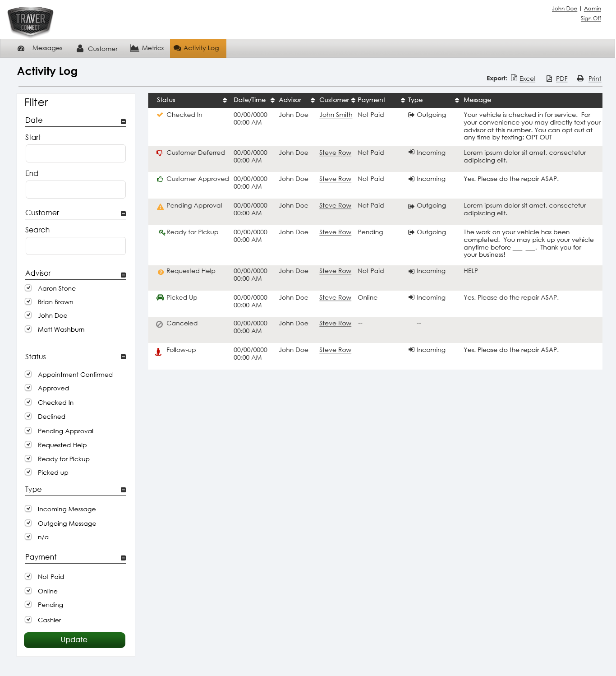Open the John Smith customer link

pyautogui.click(x=336, y=115)
